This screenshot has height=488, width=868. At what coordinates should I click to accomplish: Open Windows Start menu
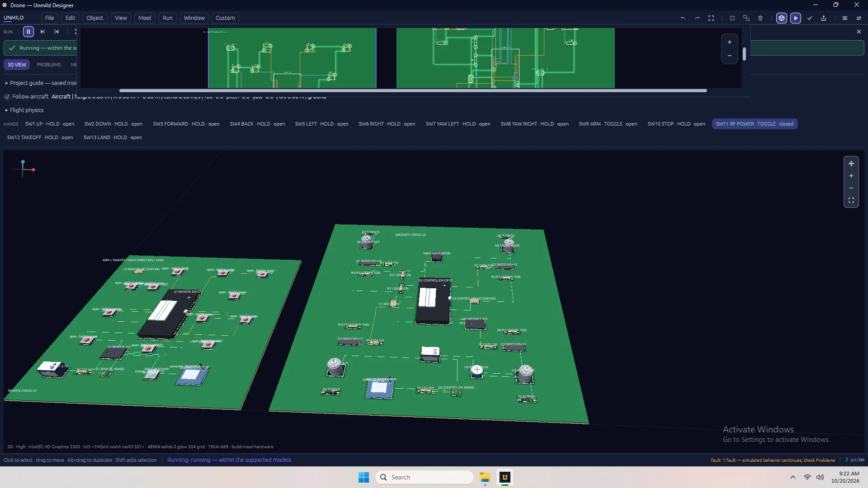point(363,477)
